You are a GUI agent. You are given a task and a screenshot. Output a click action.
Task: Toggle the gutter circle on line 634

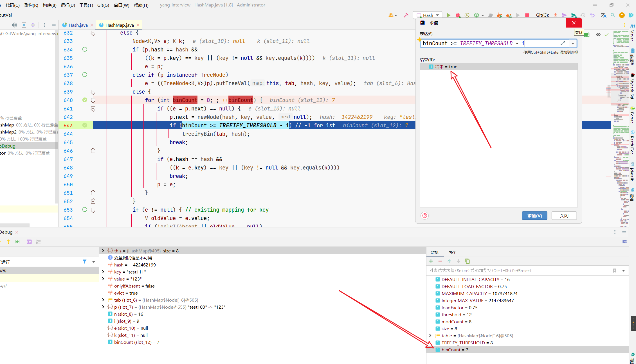(85, 49)
